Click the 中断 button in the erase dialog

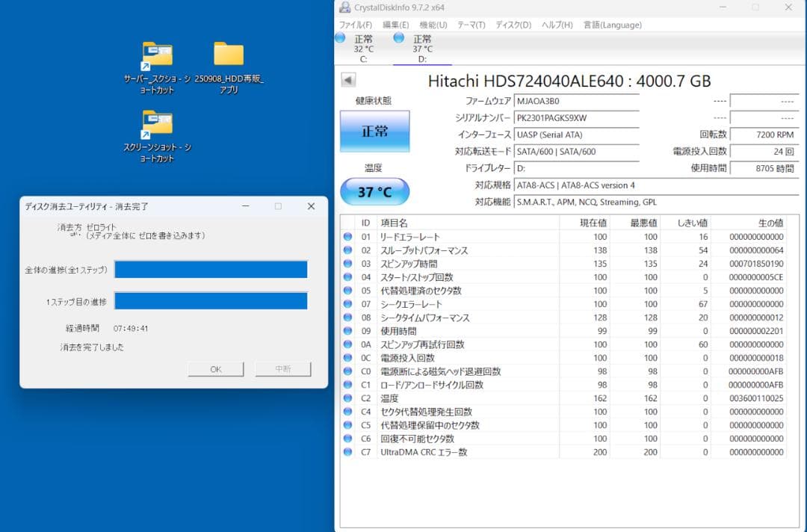(282, 368)
